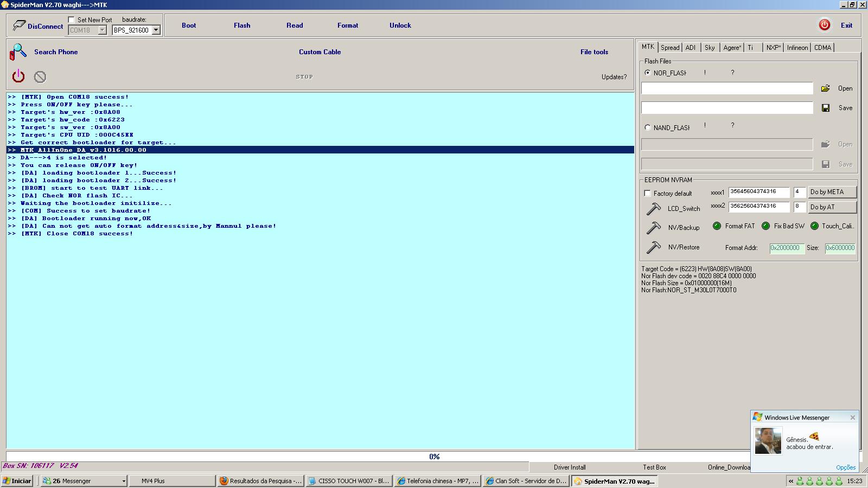Switch to the Sky tab
868x488 pixels.
(x=710, y=48)
